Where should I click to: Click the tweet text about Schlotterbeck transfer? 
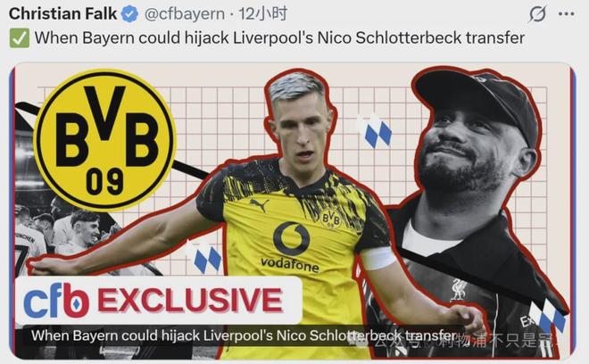click(279, 38)
